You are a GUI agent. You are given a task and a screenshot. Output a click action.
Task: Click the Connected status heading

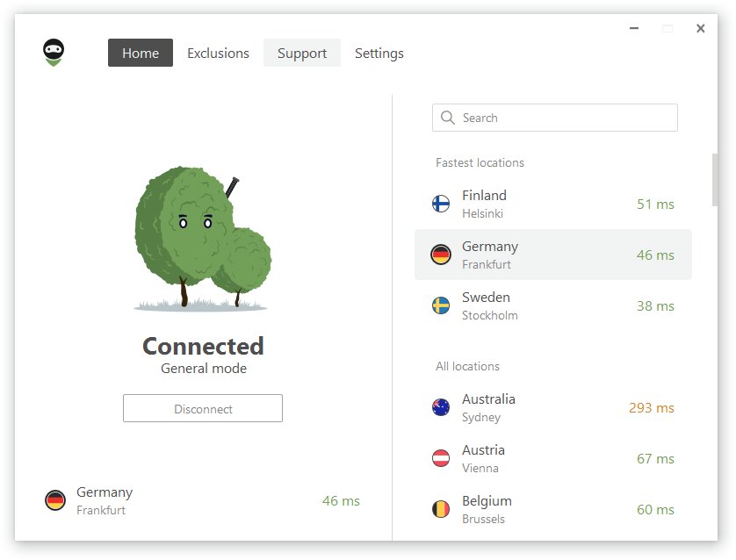[203, 346]
